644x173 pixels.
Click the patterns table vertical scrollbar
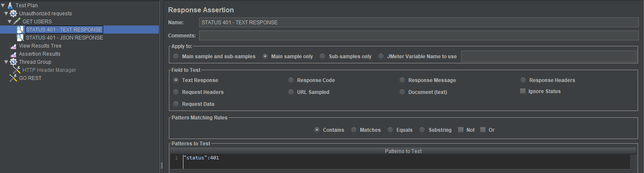(633, 162)
